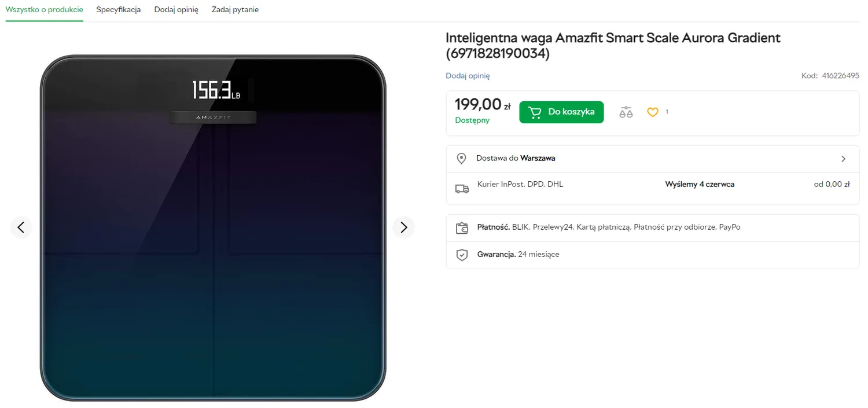Change the delivery city Warszawa
Viewport: 868px width, 408px height.
538,158
